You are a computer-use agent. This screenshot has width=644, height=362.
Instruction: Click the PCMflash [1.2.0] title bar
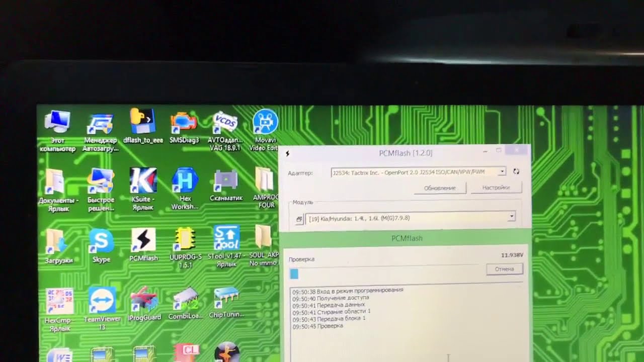click(x=405, y=153)
